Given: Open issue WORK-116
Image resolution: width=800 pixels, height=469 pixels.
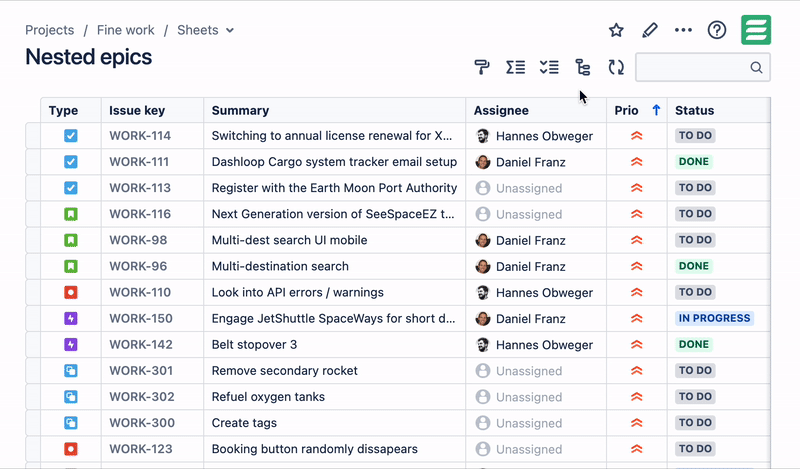Looking at the screenshot, I should coord(140,214).
